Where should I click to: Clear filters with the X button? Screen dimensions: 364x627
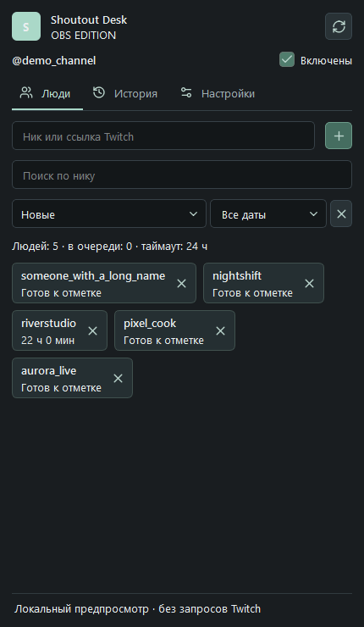pyautogui.click(x=341, y=214)
